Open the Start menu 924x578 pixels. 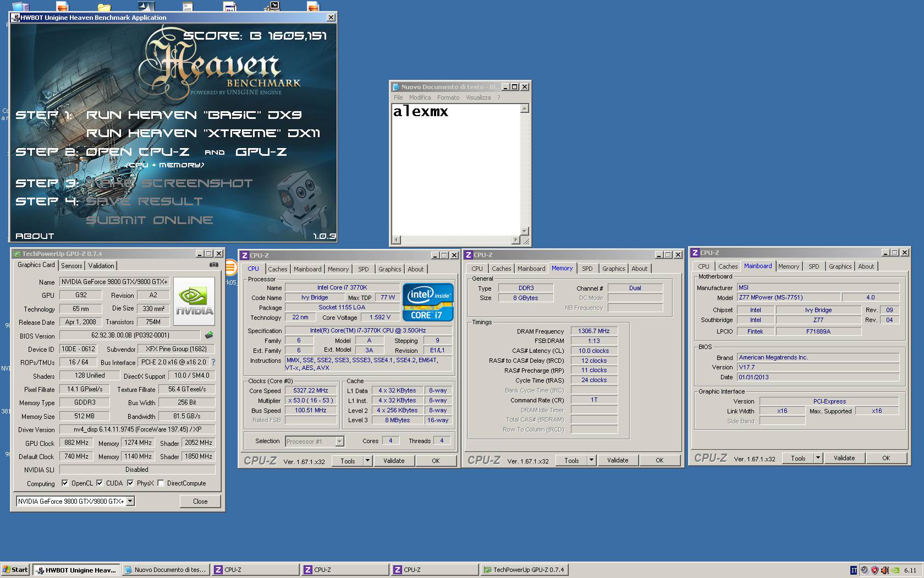(x=15, y=570)
